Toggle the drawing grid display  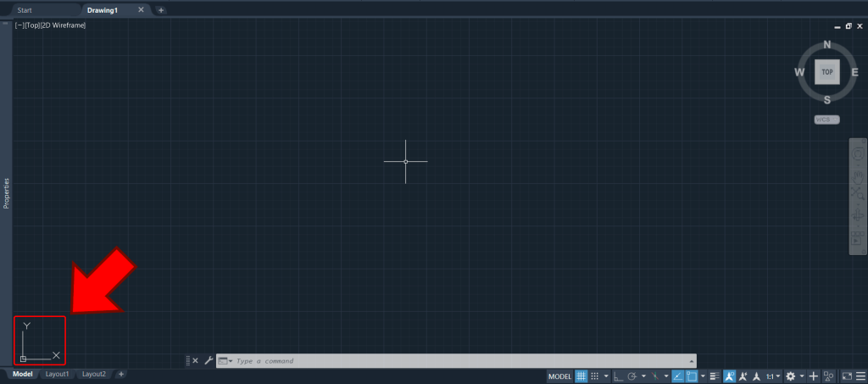(x=581, y=376)
